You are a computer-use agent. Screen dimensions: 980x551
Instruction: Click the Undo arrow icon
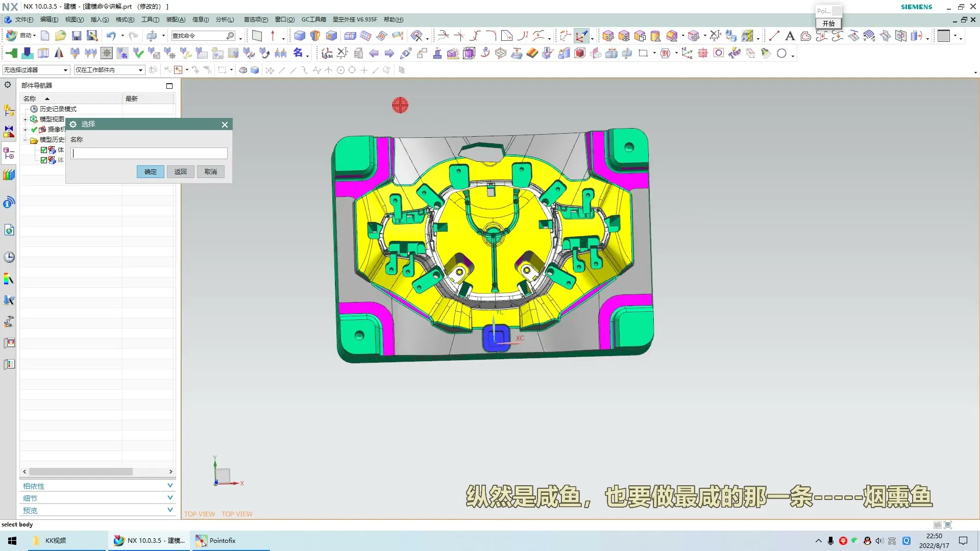point(111,36)
